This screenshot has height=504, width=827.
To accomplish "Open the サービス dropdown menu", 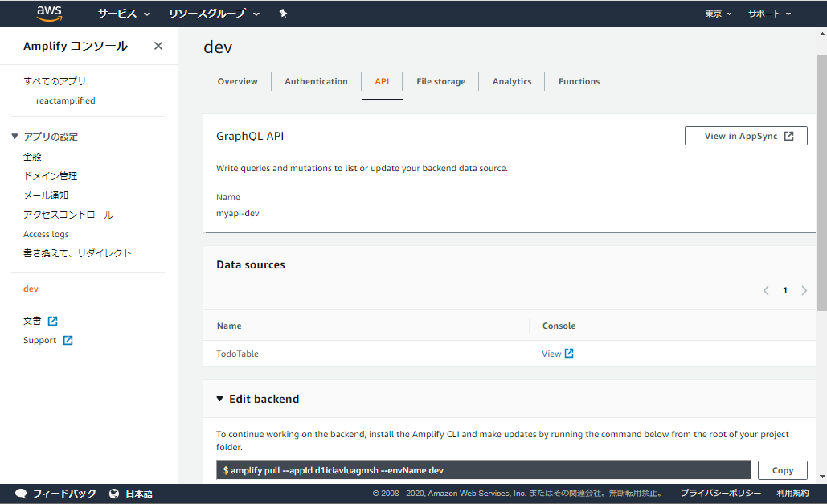I will [x=124, y=14].
